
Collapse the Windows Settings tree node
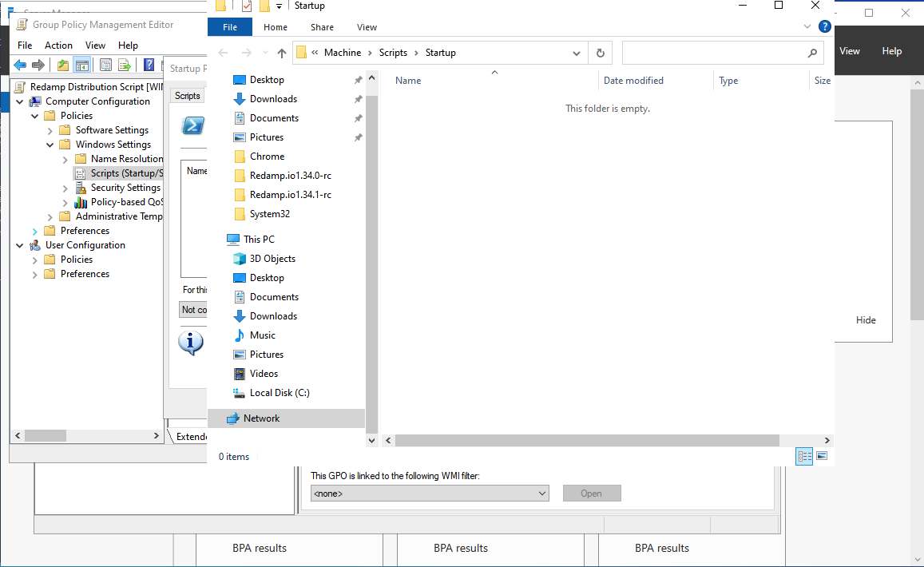tap(50, 145)
